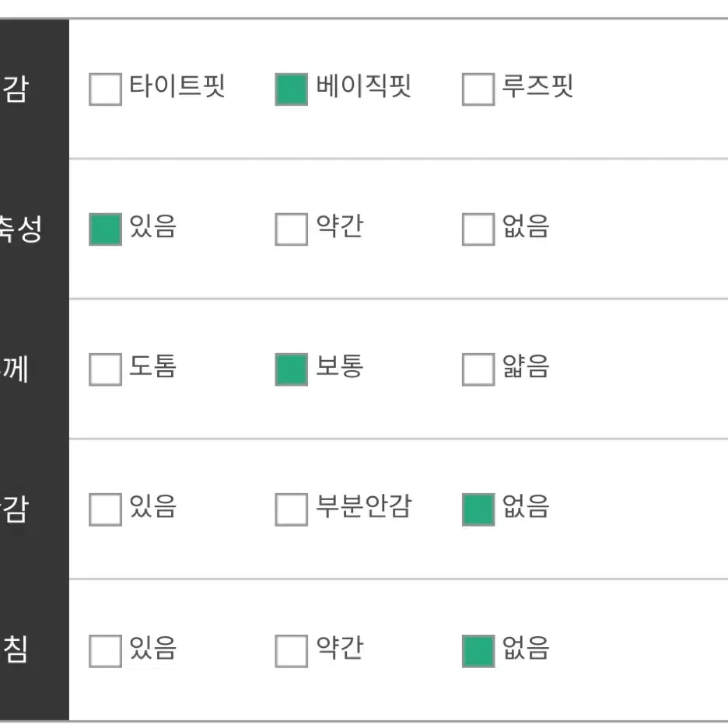Check the 얇음 checkbox
The width and height of the screenshot is (728, 728).
[478, 369]
